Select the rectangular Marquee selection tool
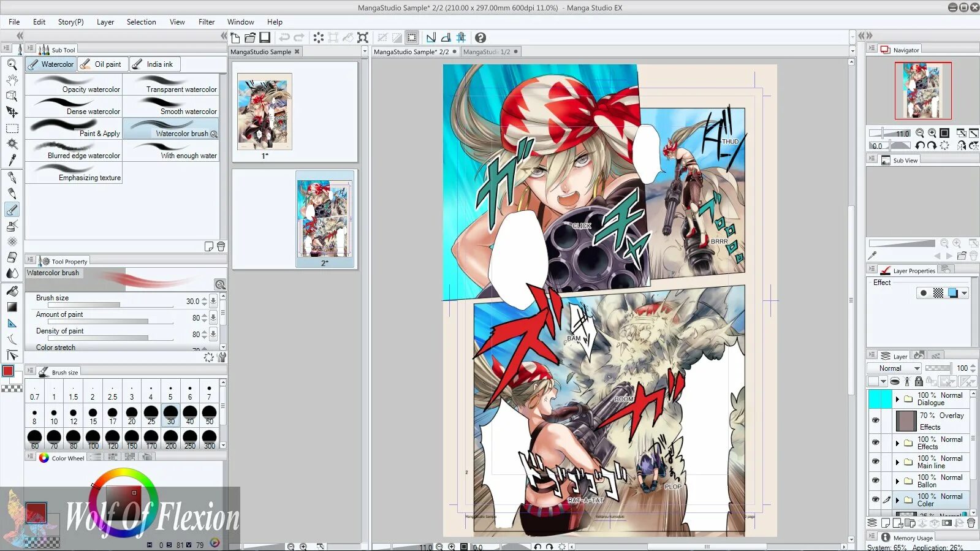This screenshot has height=551, width=980. (12, 128)
